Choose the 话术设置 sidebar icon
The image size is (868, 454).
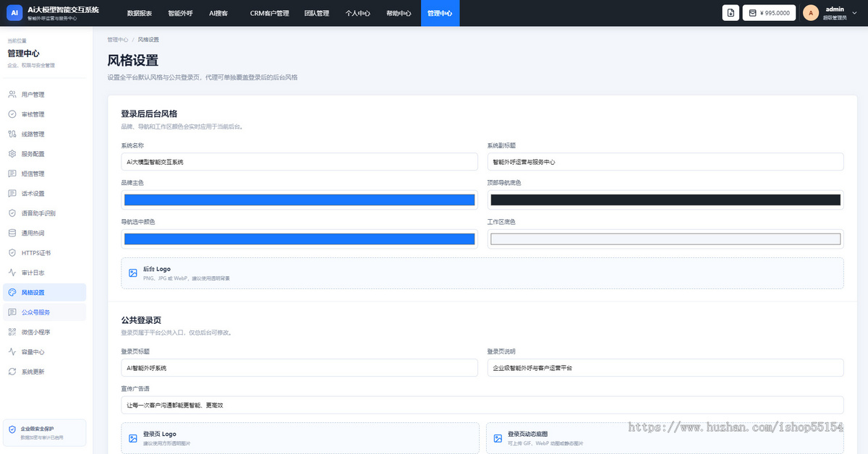[12, 194]
